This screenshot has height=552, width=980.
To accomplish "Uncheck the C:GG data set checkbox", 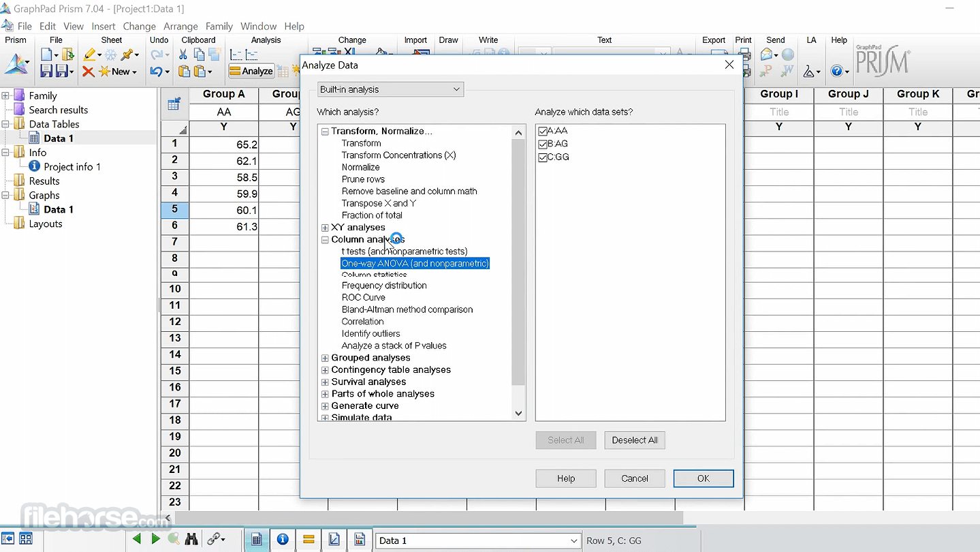I will 543,157.
